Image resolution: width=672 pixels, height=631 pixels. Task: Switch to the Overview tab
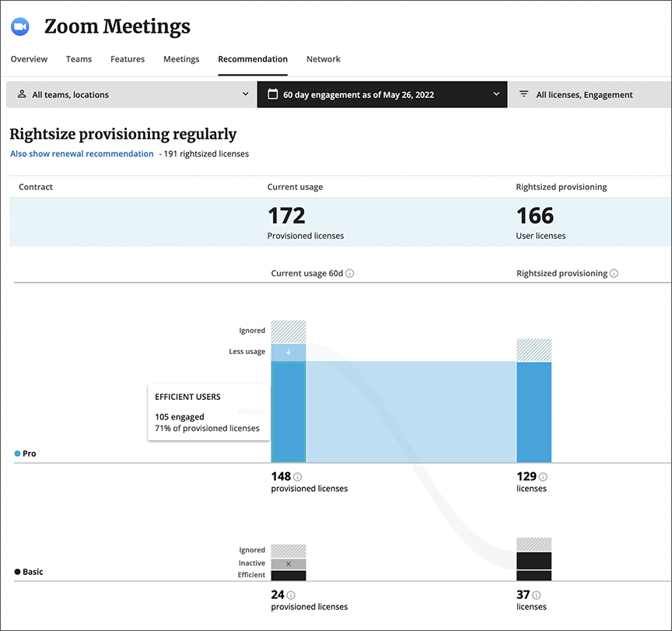pos(29,59)
